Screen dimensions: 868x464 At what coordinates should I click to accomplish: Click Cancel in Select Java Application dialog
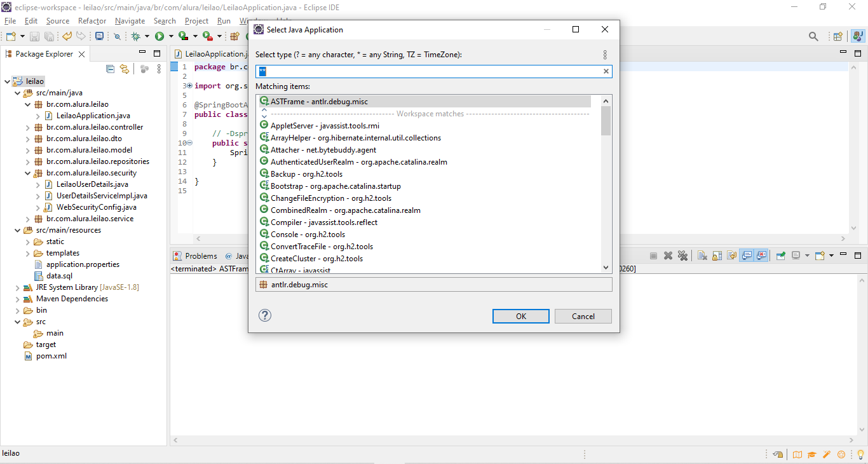tap(583, 316)
